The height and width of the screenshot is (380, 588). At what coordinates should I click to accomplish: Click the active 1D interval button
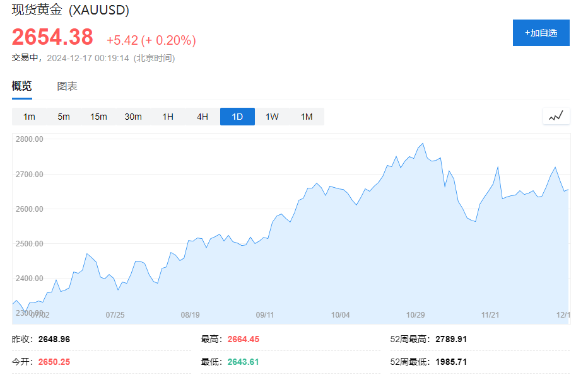coord(237,117)
